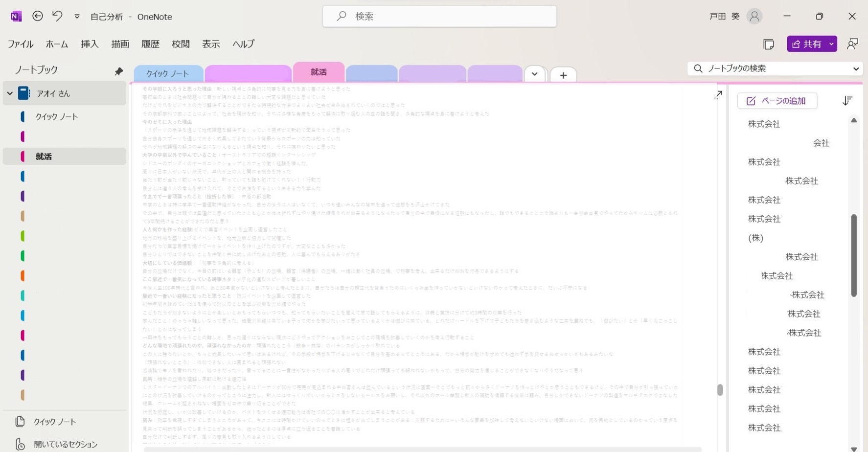The width and height of the screenshot is (868, 452).
Task: Go back with the back arrow
Action: 37,16
